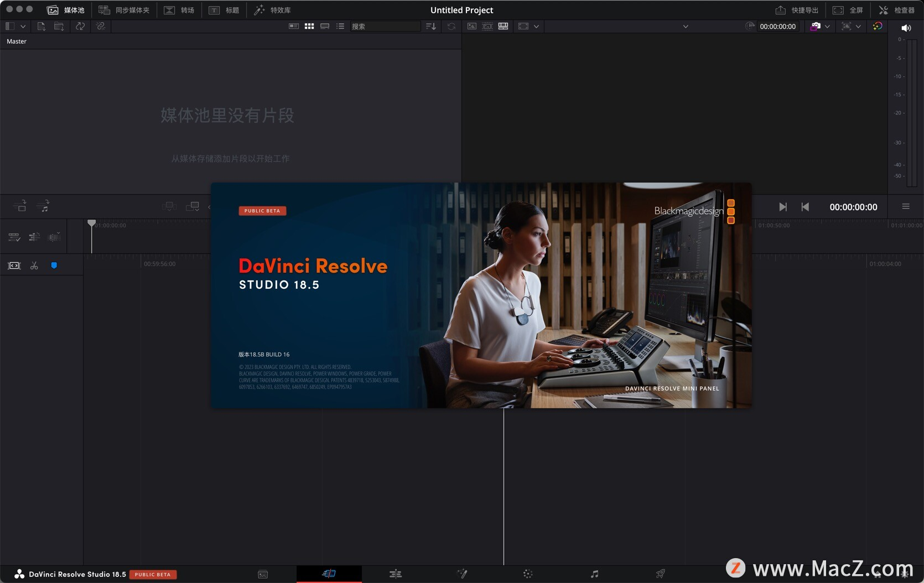Expand dropdown next to bin list icon
Image resolution: width=924 pixels, height=583 pixels.
click(23, 26)
